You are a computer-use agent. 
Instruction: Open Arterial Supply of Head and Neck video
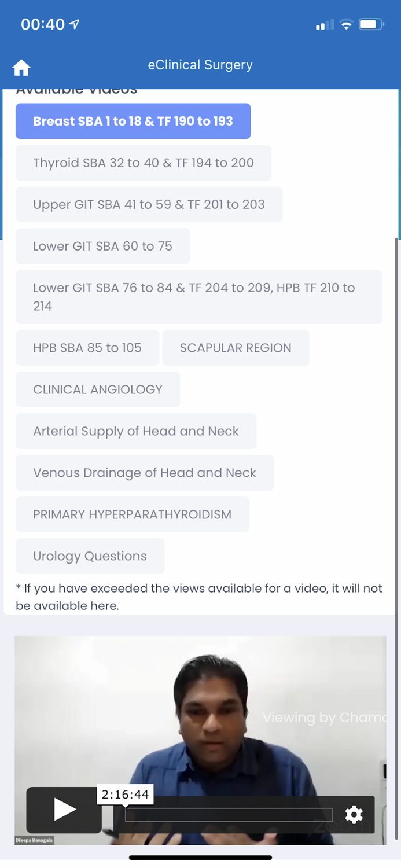136,431
